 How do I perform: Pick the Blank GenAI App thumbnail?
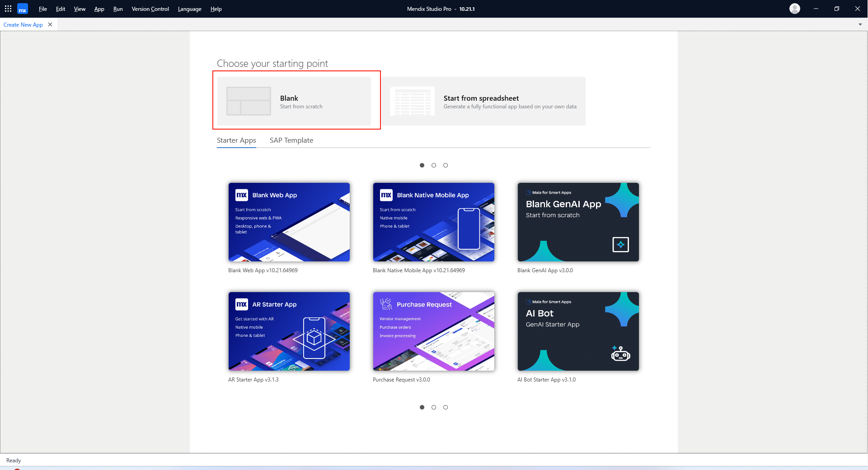[x=578, y=222]
